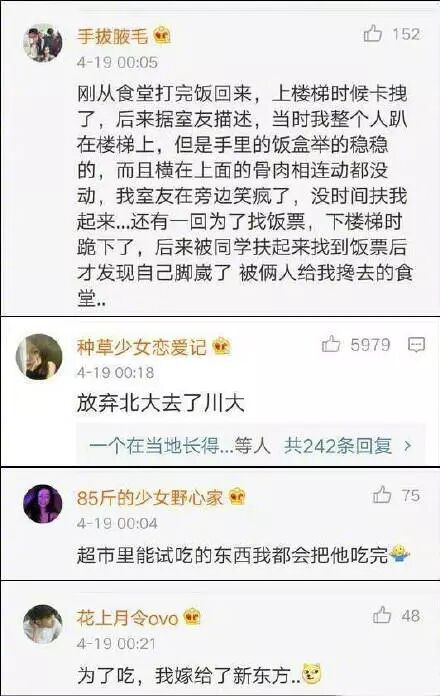Like the 放弃北大去了川大 comment

pyautogui.click(x=331, y=344)
